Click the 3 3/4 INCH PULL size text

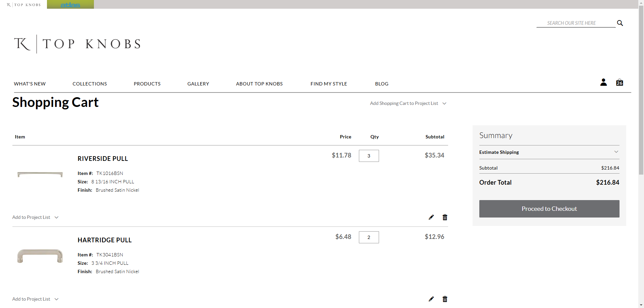(x=110, y=263)
